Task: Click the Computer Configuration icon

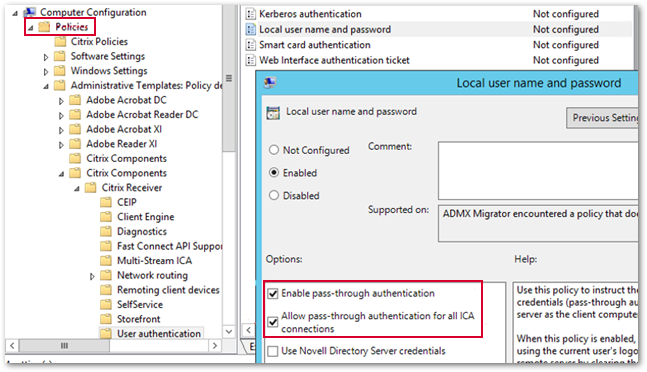Action: [x=30, y=12]
